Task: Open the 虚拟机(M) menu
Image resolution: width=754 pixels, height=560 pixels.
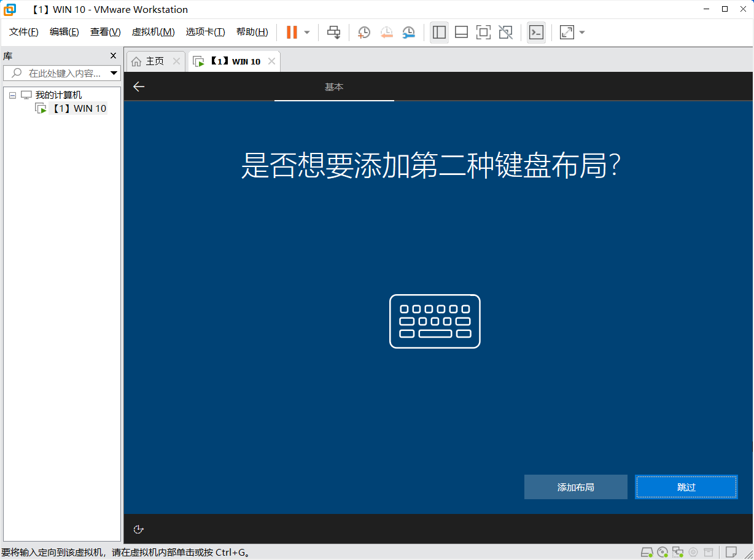Action: point(153,32)
